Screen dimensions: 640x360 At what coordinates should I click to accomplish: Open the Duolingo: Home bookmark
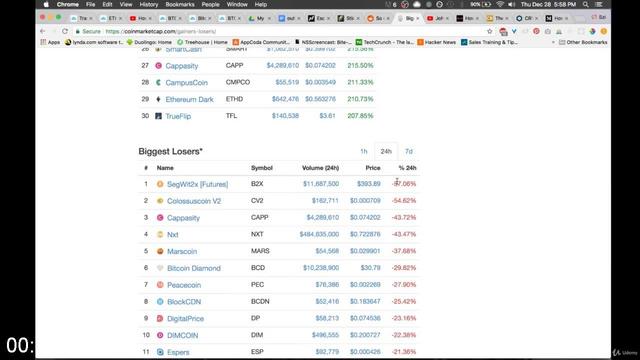[149, 42]
